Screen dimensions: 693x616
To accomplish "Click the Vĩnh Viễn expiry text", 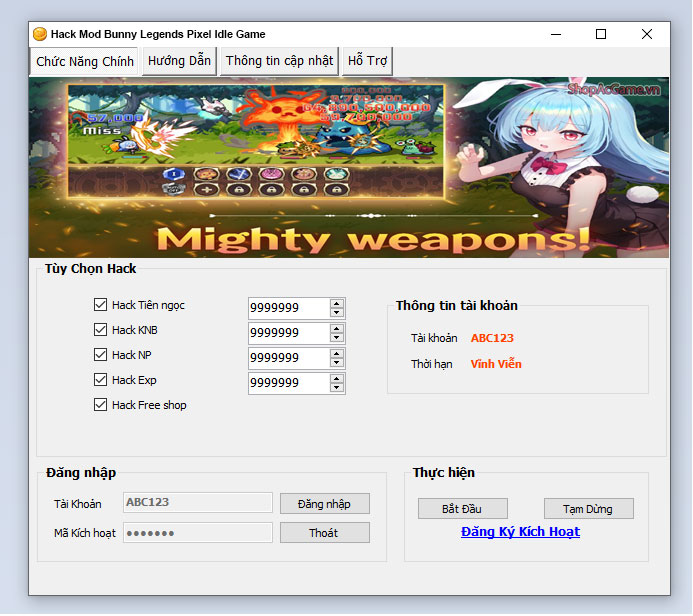I will click(496, 364).
